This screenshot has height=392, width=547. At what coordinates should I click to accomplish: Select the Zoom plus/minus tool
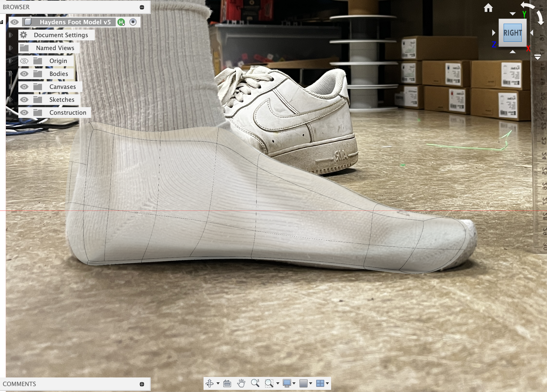(255, 383)
